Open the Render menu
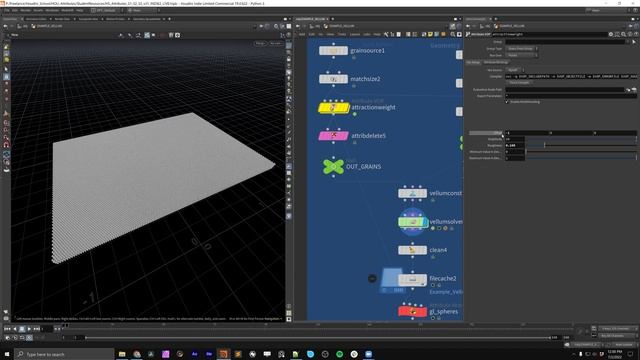The width and height of the screenshot is (640, 360). [x=25, y=10]
